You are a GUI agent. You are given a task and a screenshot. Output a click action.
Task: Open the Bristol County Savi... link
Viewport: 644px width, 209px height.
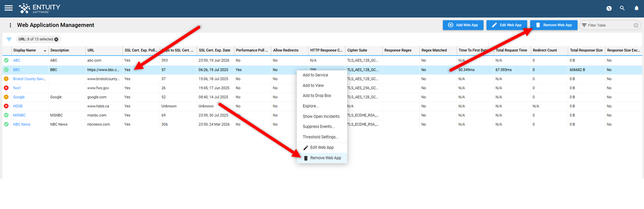click(29, 79)
